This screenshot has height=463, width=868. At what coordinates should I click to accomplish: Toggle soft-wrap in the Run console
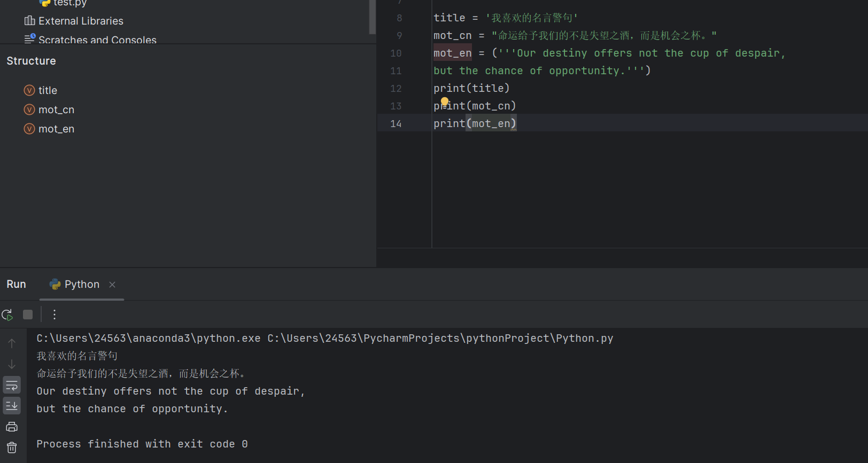click(12, 385)
